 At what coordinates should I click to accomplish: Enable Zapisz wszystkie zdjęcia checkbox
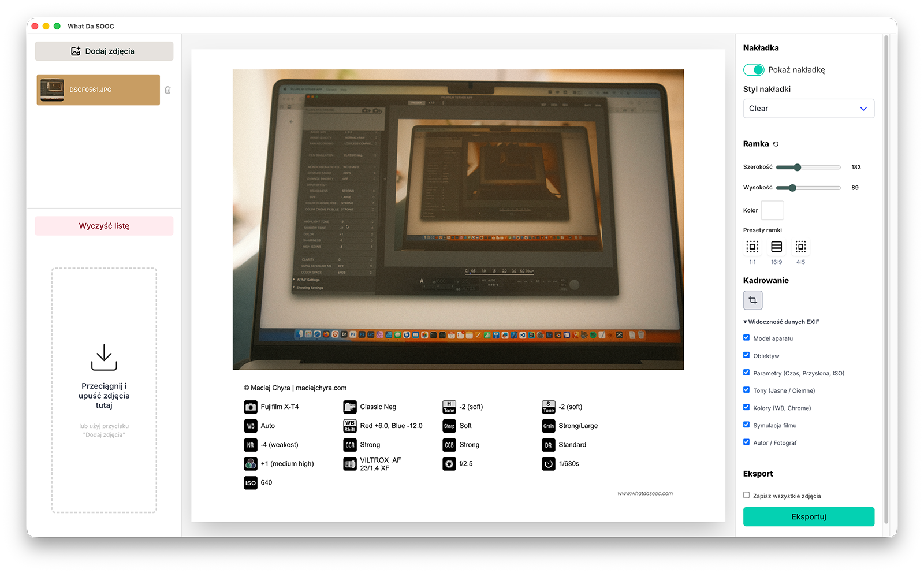[746, 495]
